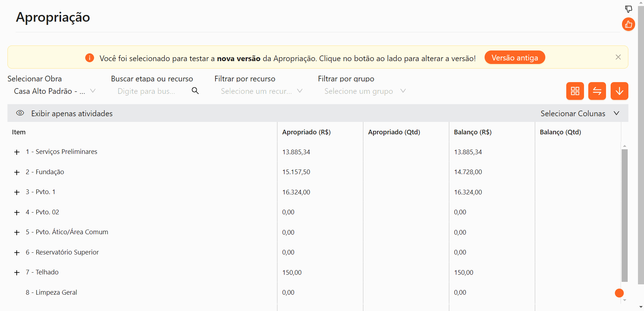The height and width of the screenshot is (311, 644).
Task: Click the 'Buscar etapa ou recurso' search field
Action: [149, 91]
